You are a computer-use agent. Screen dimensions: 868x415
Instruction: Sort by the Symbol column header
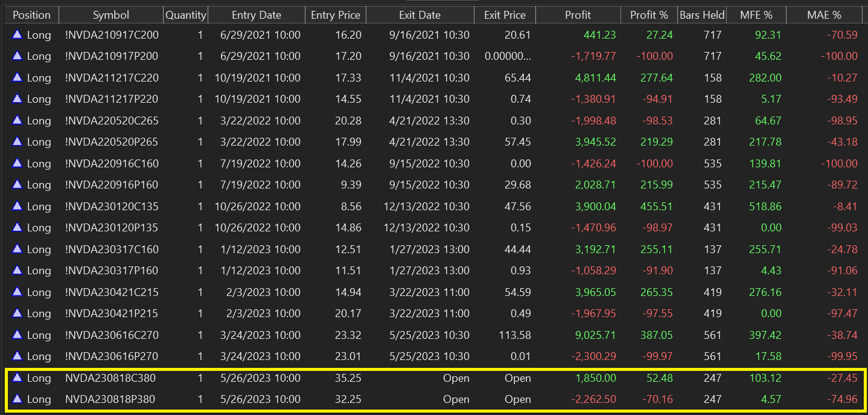[111, 15]
